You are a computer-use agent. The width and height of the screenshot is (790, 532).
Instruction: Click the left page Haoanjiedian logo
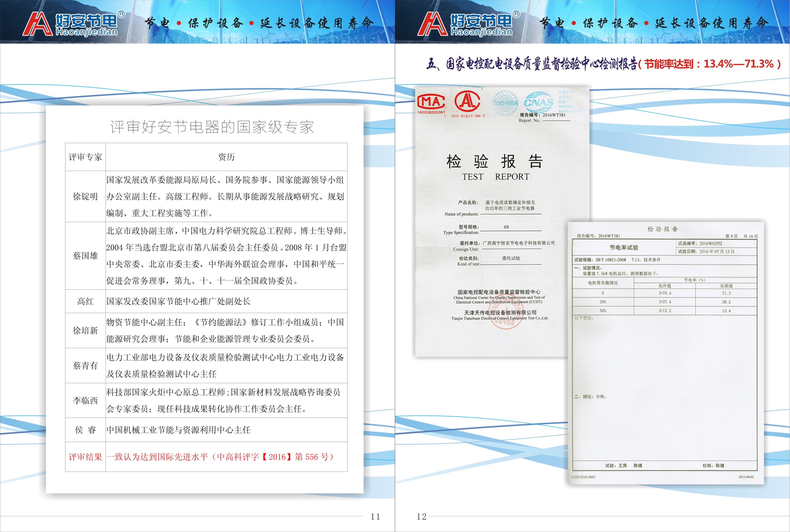[73, 24]
